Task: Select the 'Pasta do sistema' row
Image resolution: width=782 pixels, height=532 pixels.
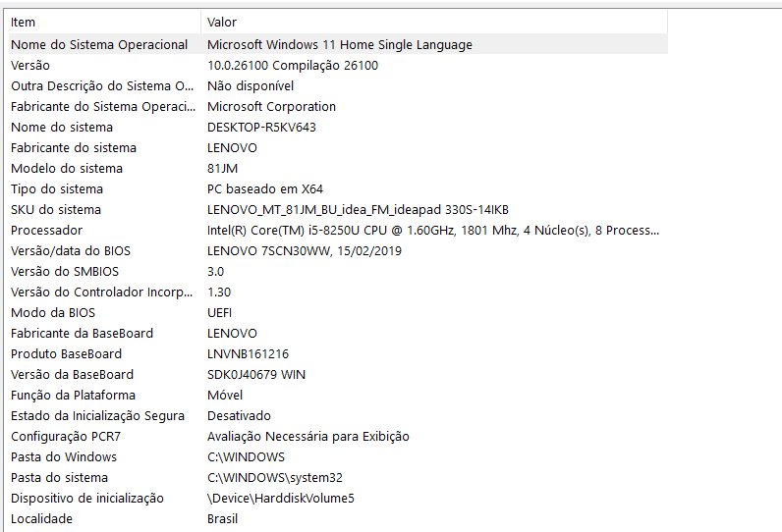Action: [338, 478]
